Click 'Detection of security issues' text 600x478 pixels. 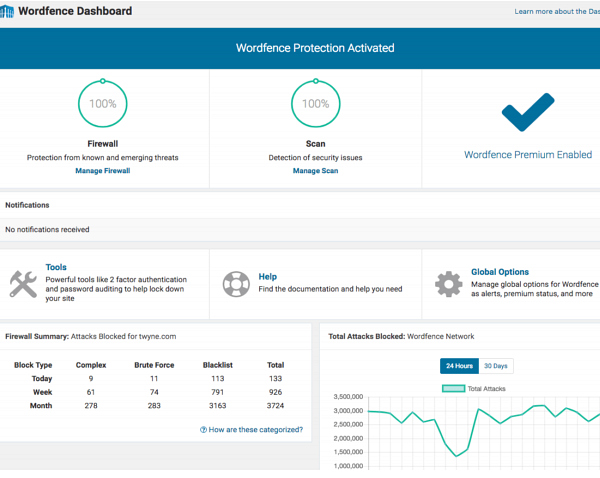click(315, 158)
